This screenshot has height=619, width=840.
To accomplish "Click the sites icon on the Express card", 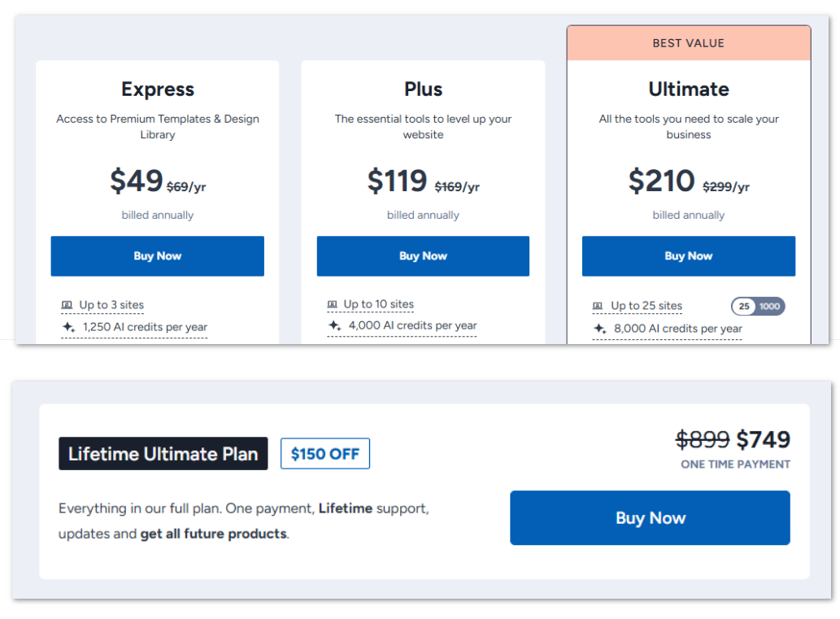I will (x=67, y=303).
